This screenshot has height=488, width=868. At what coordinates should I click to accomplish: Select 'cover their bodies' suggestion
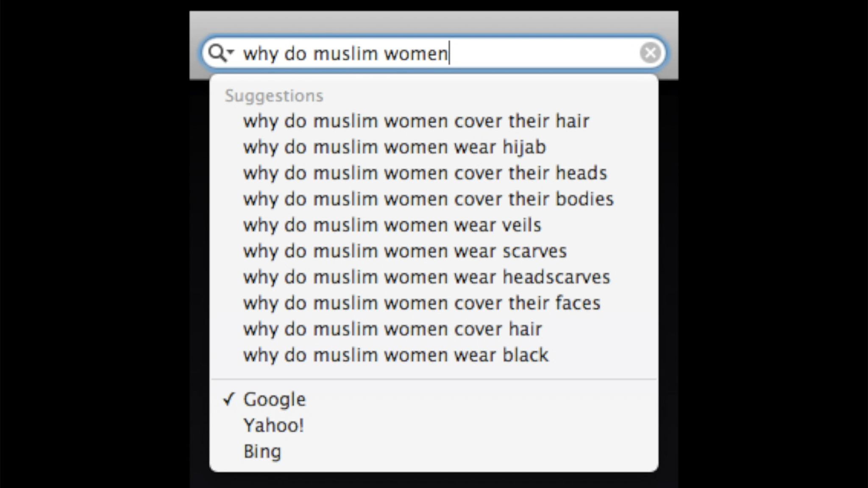[x=428, y=199]
